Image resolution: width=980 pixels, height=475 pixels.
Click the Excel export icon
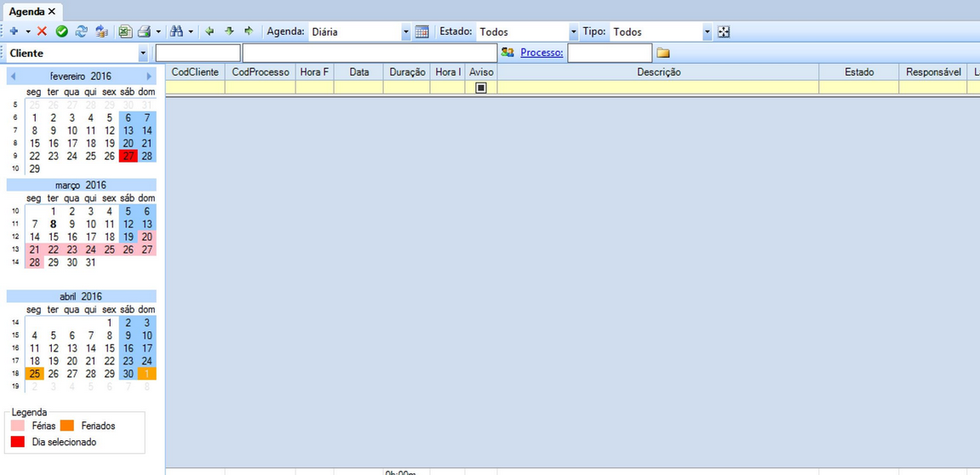(x=126, y=31)
